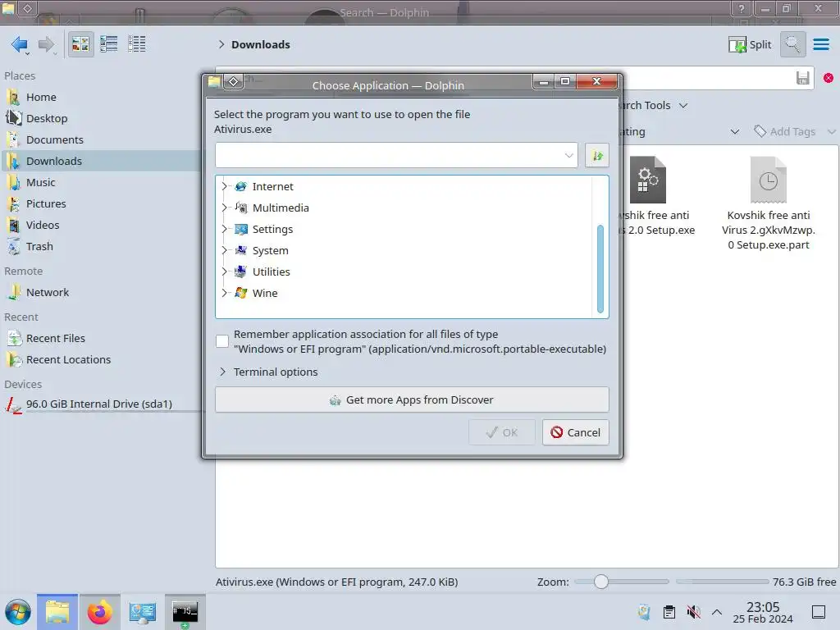Expand the System category
Image resolution: width=840 pixels, height=630 pixels.
coord(224,251)
